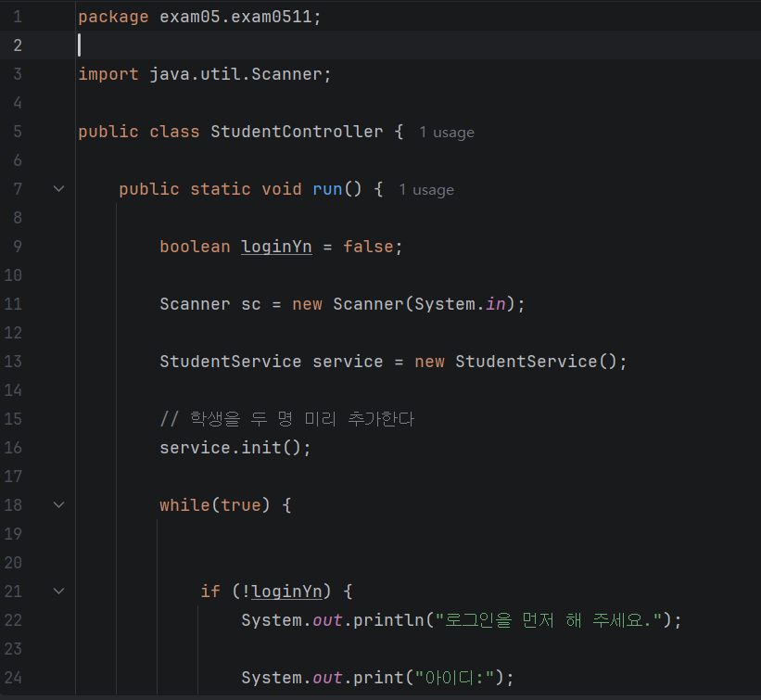
Task: Click 'sc' variable on line 11
Action: [x=251, y=304]
